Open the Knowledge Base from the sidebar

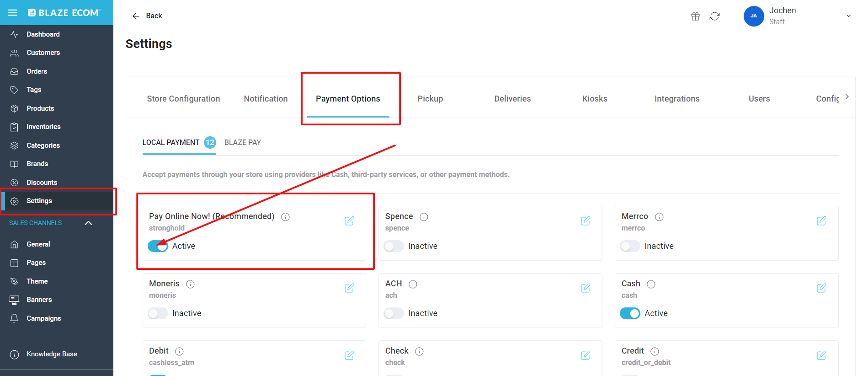[51, 354]
